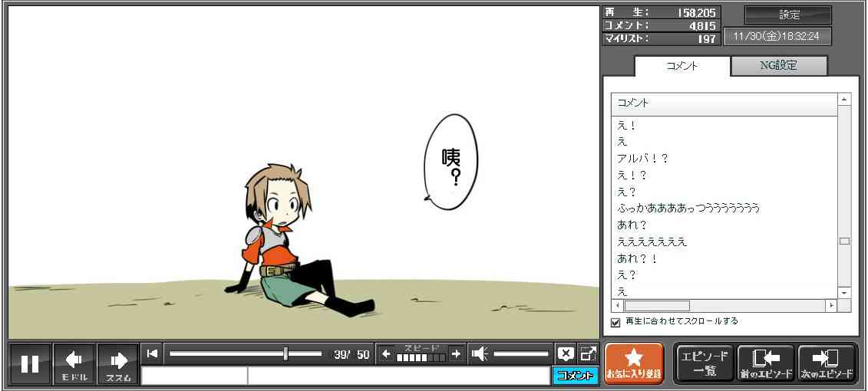The image size is (868, 391).
Task: Click the wide comment text input field
Action: point(398,376)
